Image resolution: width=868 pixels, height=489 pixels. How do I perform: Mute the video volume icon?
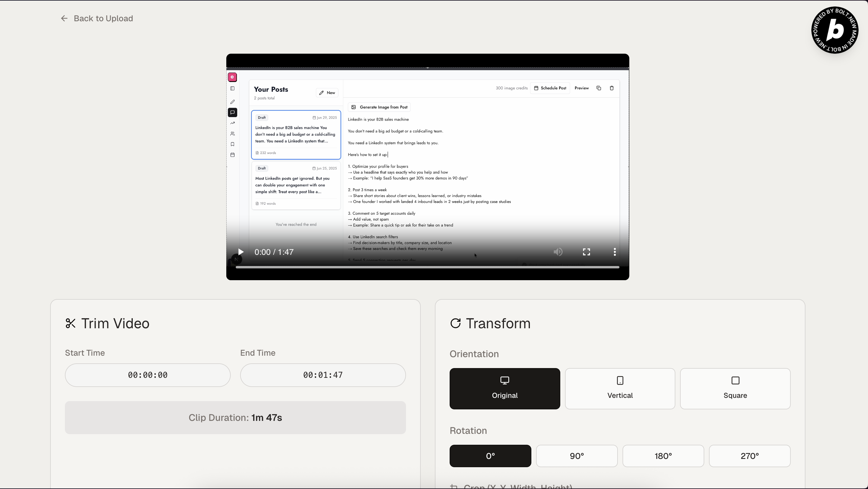[558, 252]
